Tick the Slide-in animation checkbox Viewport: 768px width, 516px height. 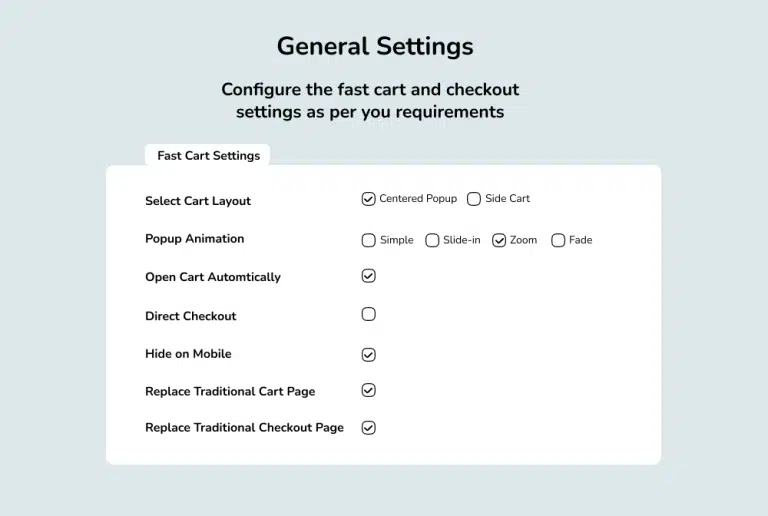[432, 240]
